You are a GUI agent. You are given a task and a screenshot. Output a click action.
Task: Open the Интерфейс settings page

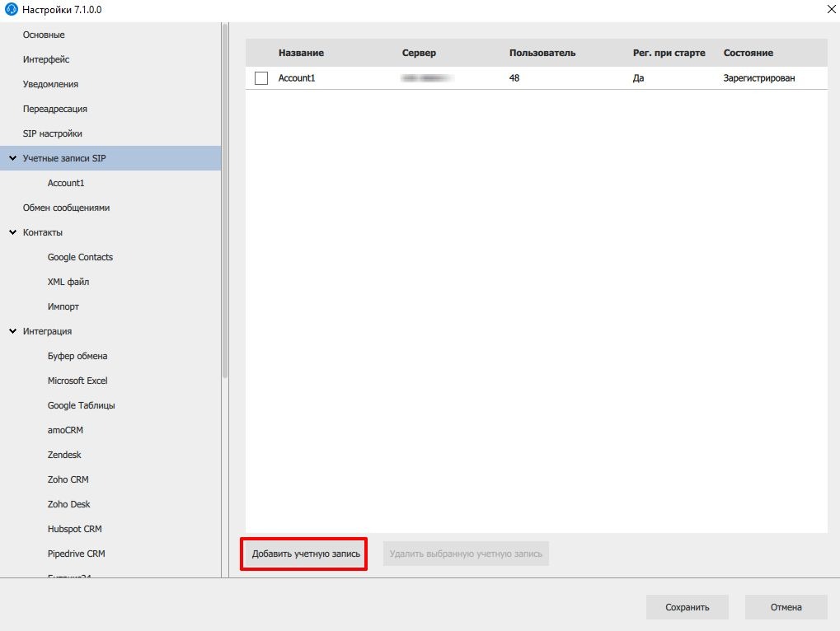(x=46, y=59)
